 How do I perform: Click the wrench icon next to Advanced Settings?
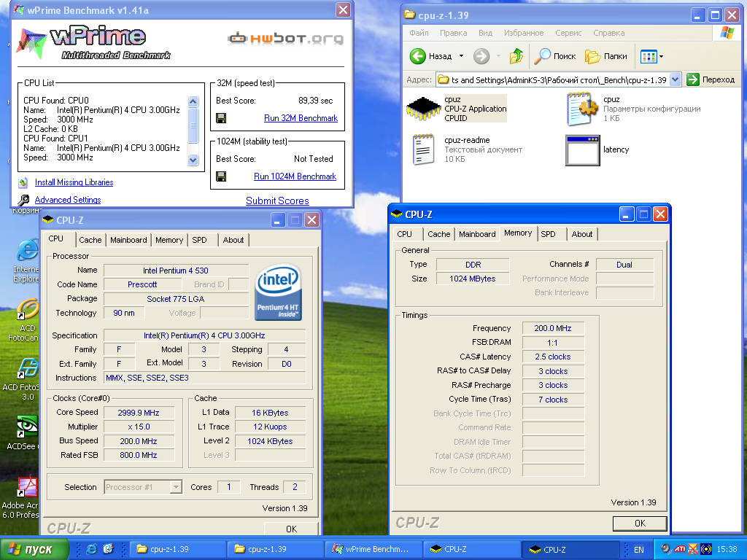click(x=23, y=200)
